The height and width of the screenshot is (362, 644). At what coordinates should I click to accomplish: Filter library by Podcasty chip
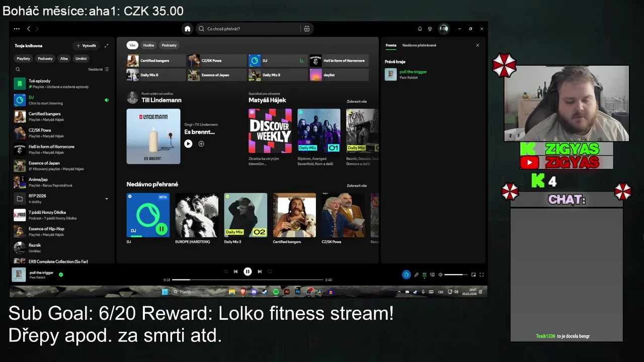click(x=45, y=58)
